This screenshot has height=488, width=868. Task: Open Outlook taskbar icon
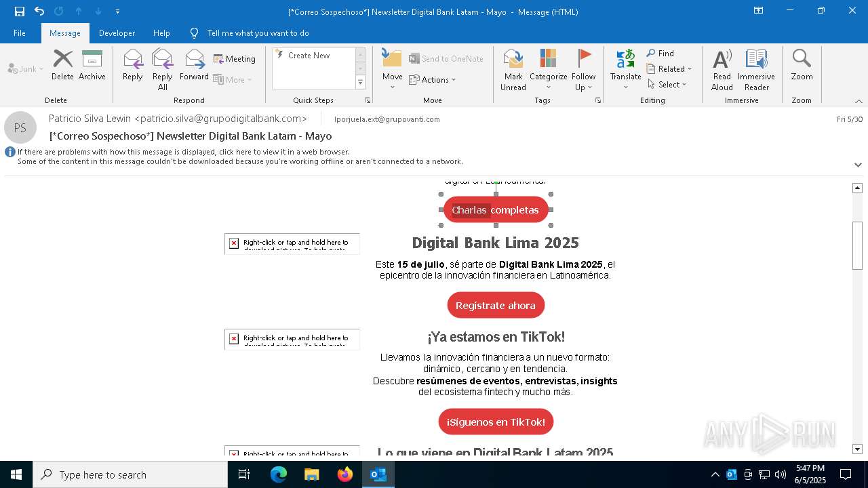378,474
